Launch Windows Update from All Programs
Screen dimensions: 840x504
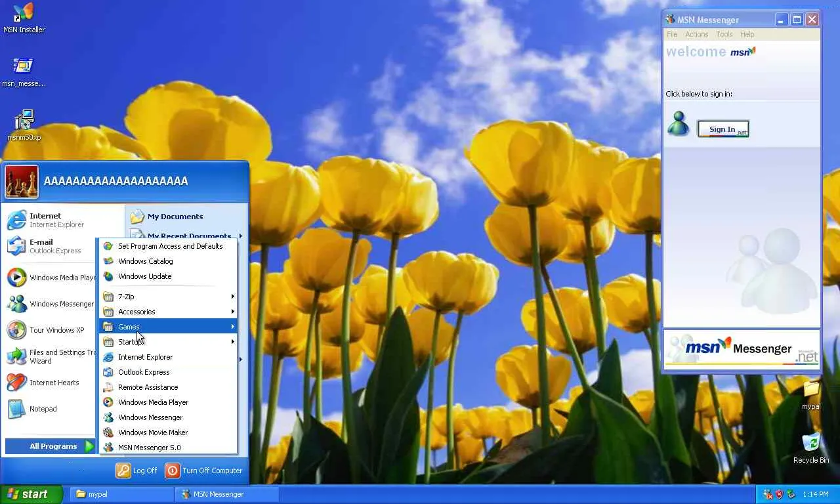[168, 276]
